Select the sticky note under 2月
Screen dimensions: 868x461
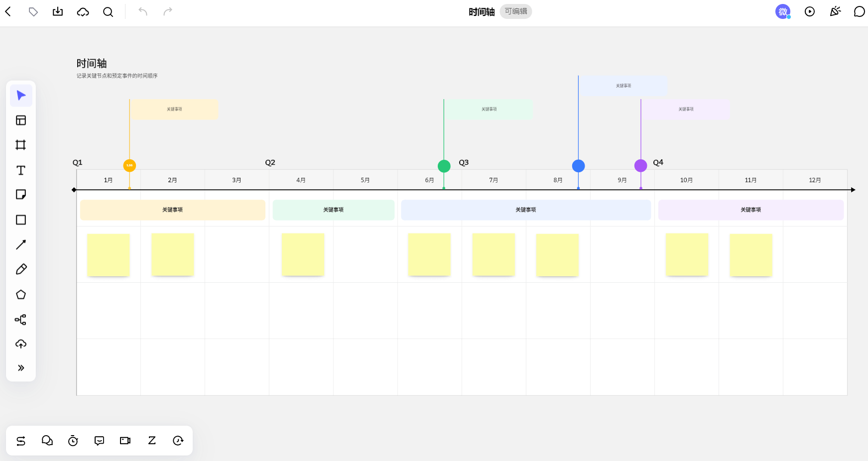[173, 254]
